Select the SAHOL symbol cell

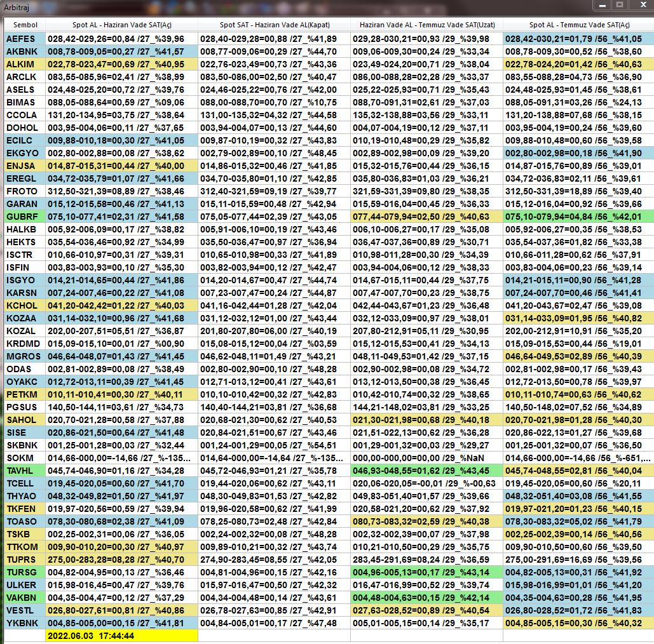click(x=25, y=420)
